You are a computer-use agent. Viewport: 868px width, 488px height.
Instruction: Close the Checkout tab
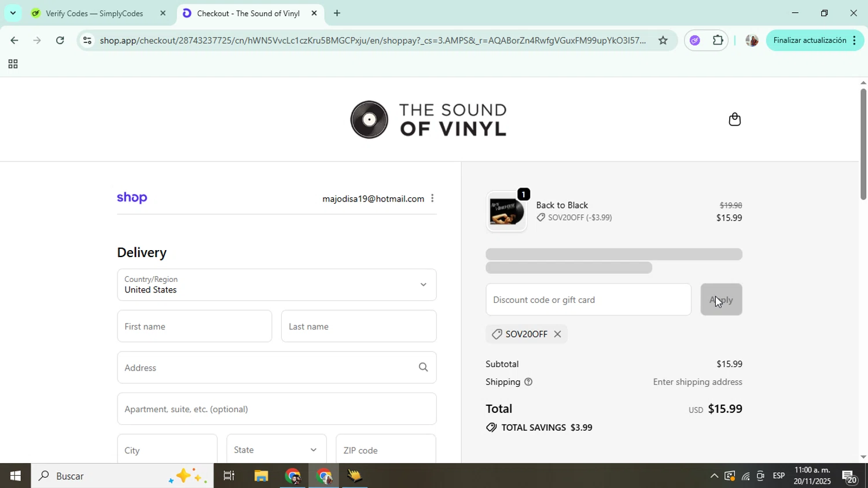314,13
